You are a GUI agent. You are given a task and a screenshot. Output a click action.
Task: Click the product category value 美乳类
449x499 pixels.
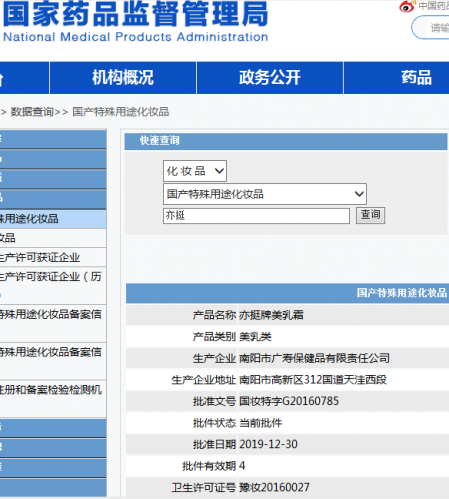[x=255, y=337]
